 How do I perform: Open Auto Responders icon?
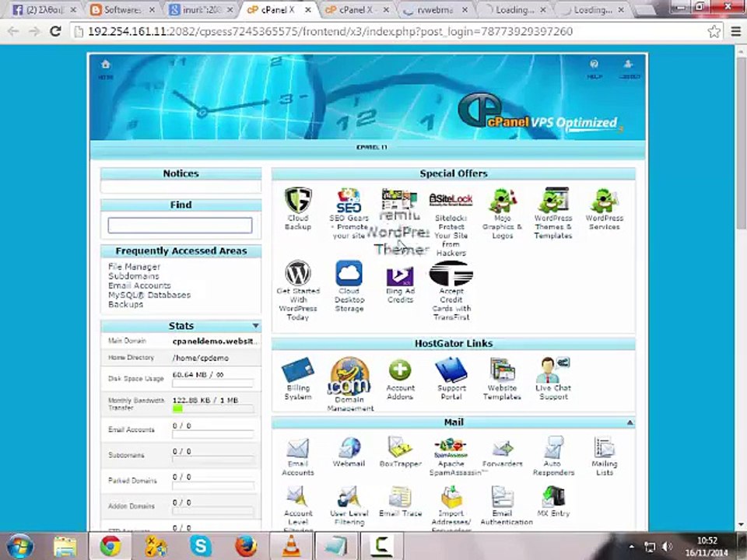[553, 448]
